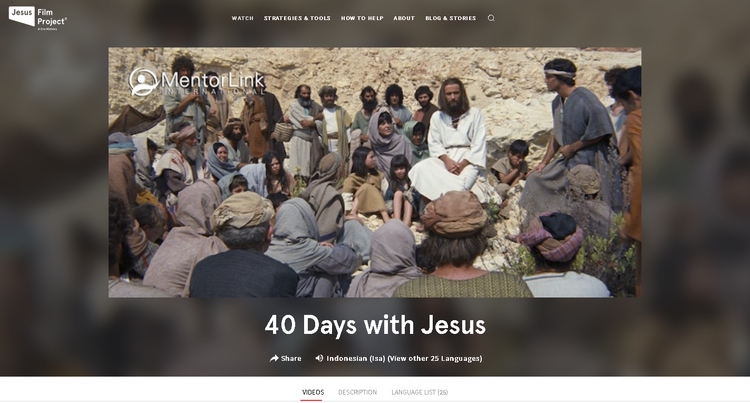Switch to the Description tab

coord(357,392)
